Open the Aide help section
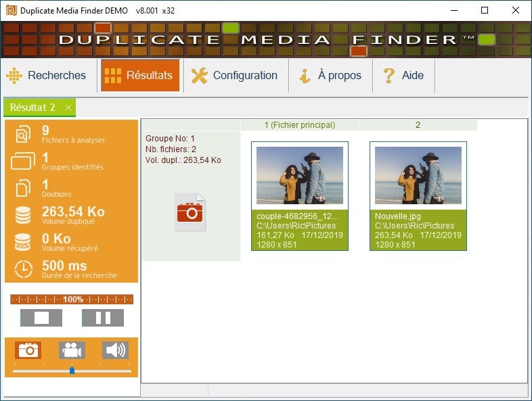 (x=403, y=76)
